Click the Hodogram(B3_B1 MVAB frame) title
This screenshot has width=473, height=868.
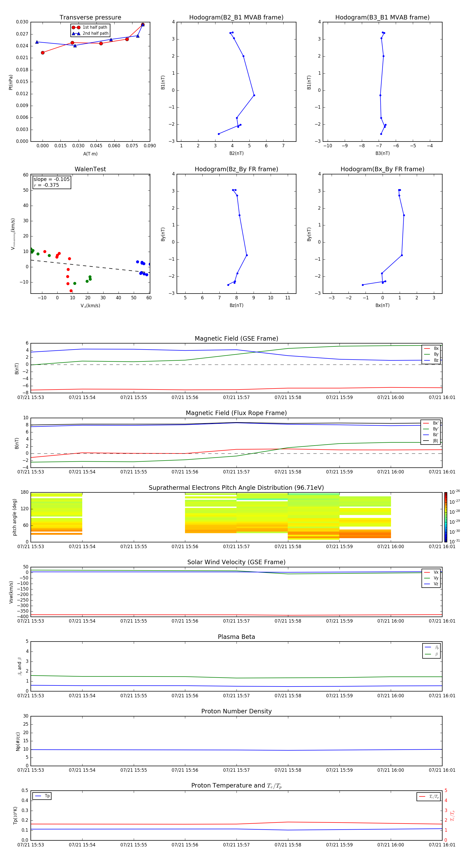tap(382, 18)
